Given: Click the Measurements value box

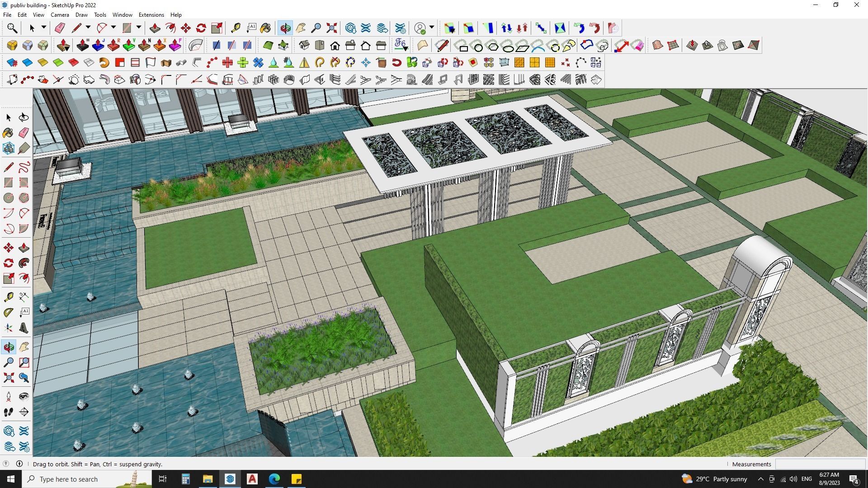Looking at the screenshot, I should pos(820,464).
